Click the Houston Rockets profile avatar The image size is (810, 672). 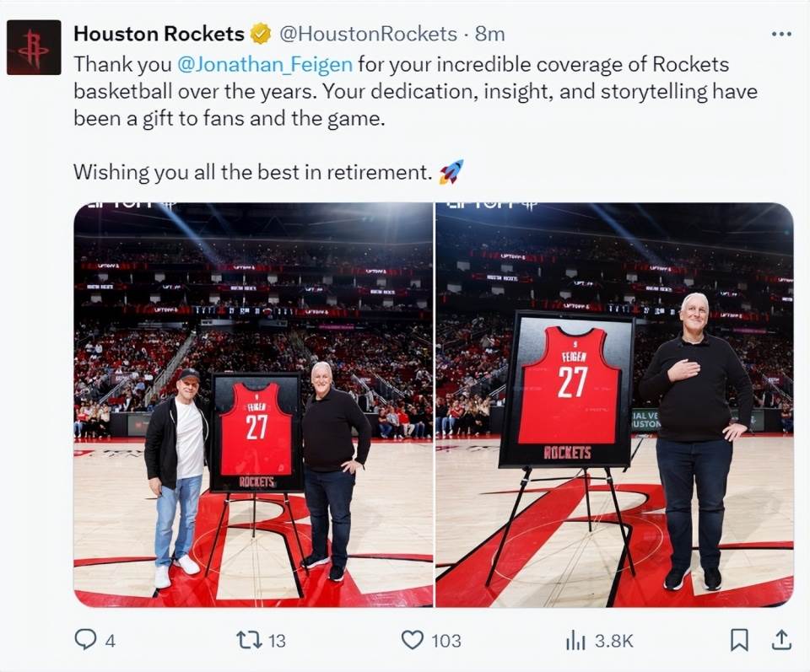[34, 47]
